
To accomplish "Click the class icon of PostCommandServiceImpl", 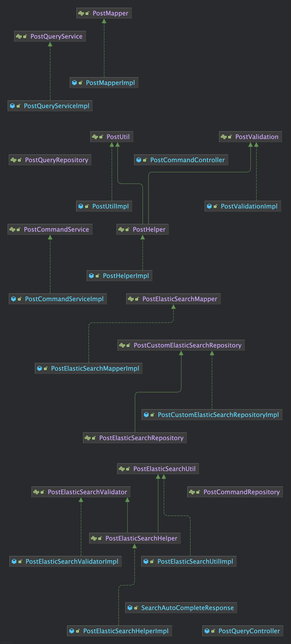I will click(13, 299).
